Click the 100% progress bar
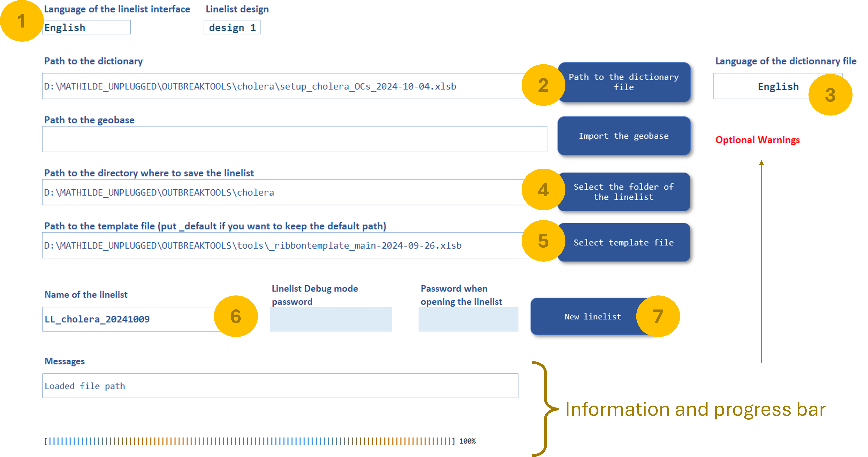This screenshot has height=457, width=868. [260, 441]
